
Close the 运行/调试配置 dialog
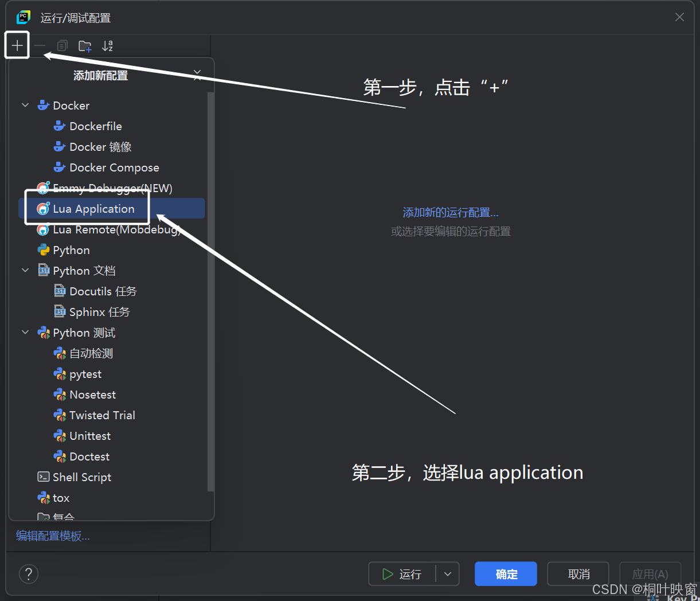(679, 17)
